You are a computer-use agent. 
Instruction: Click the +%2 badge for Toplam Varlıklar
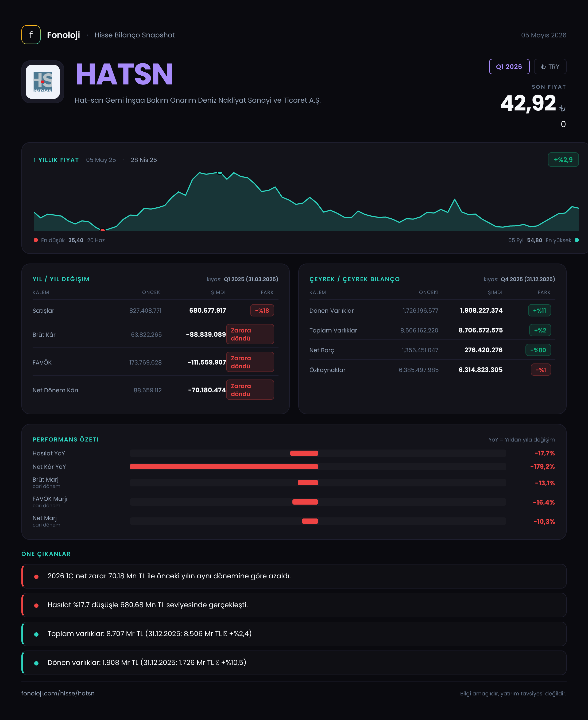pos(540,330)
